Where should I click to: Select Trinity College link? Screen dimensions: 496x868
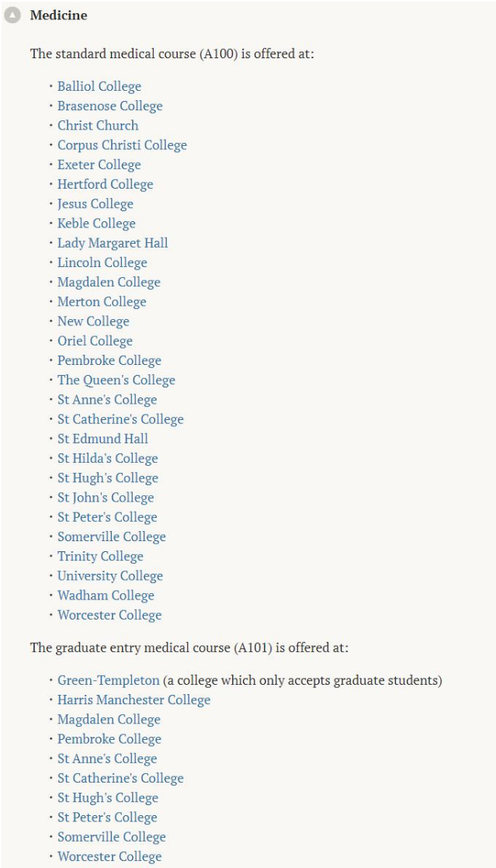(100, 557)
